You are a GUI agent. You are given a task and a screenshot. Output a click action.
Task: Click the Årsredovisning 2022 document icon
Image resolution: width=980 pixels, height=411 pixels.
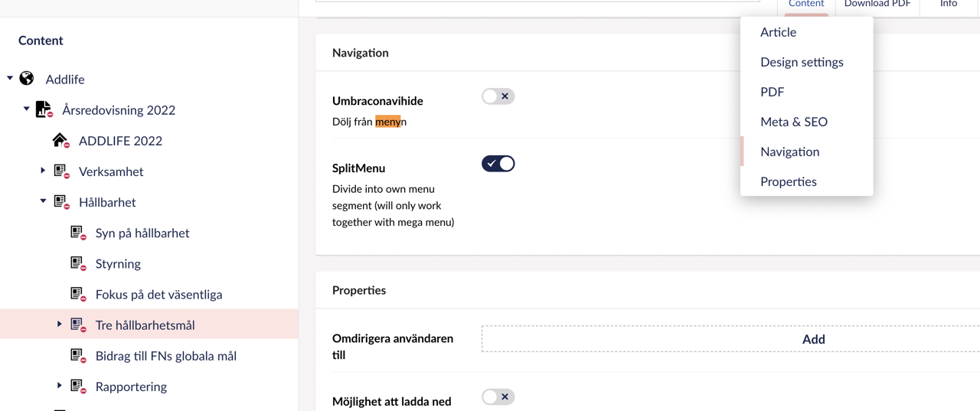[x=44, y=109]
